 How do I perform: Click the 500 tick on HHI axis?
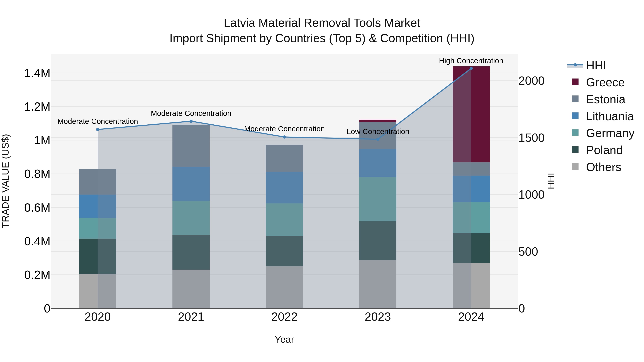point(528,252)
